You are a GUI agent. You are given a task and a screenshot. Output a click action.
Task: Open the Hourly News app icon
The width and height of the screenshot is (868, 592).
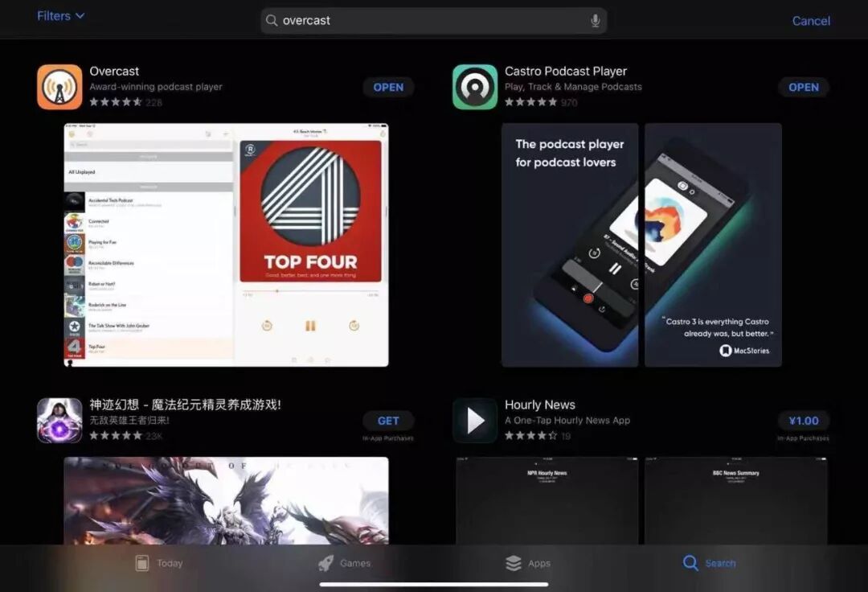(x=475, y=421)
